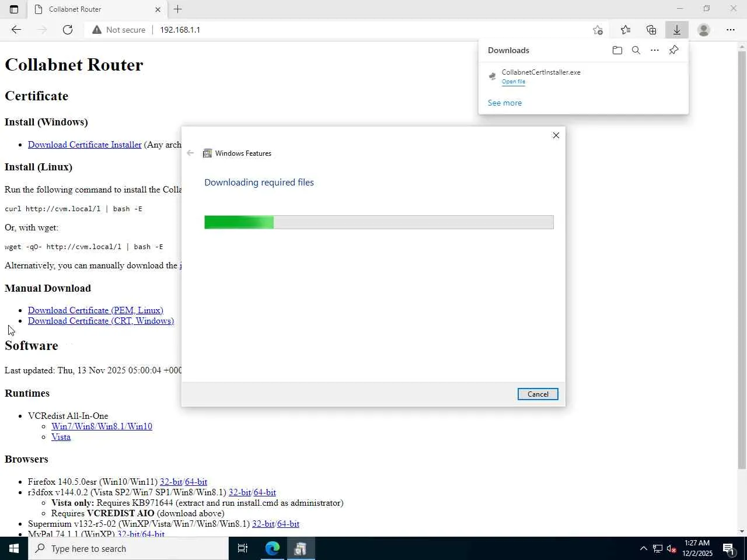This screenshot has height=560, width=747.
Task: Search downloads with magnifier icon
Action: coord(636,50)
